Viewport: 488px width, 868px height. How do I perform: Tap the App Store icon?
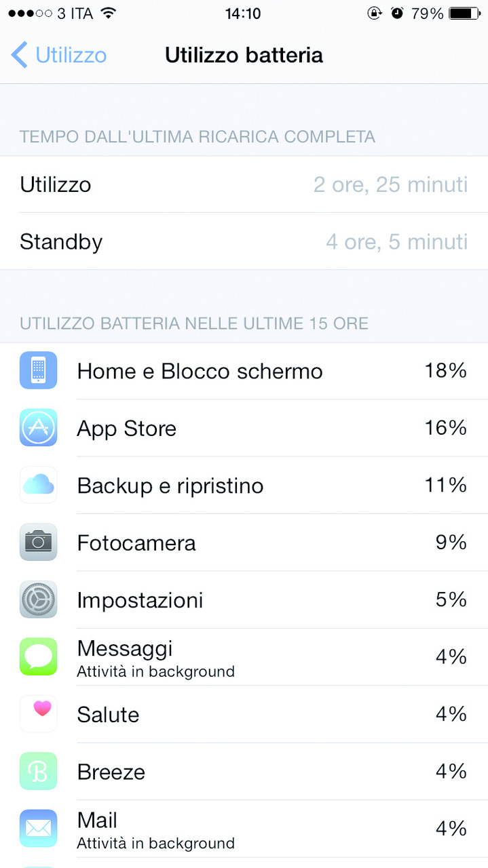[x=38, y=428]
